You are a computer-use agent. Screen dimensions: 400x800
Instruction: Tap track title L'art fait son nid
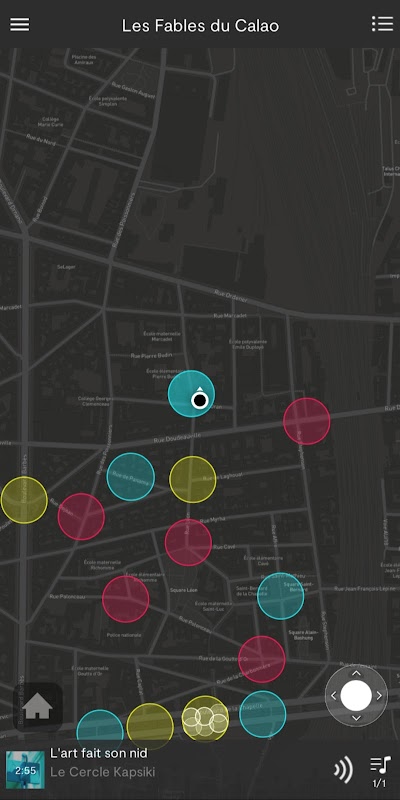point(98,753)
